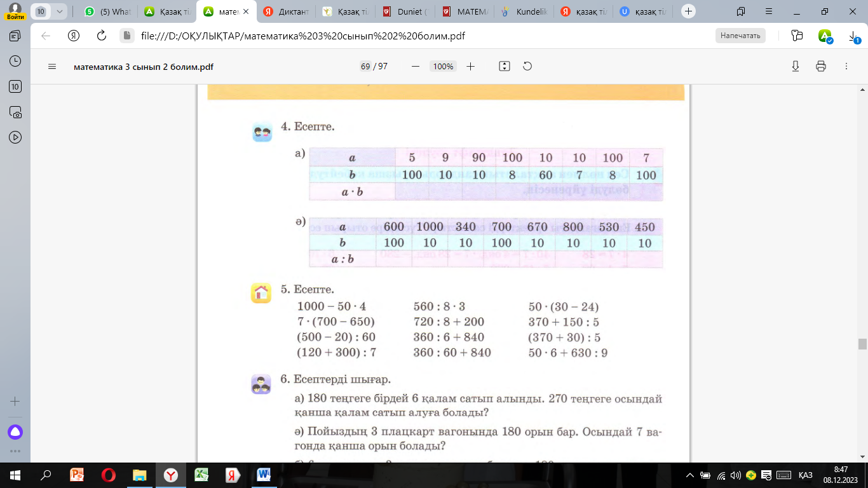
Task: Download the PDF from the viewer toolbar
Action: [x=796, y=66]
